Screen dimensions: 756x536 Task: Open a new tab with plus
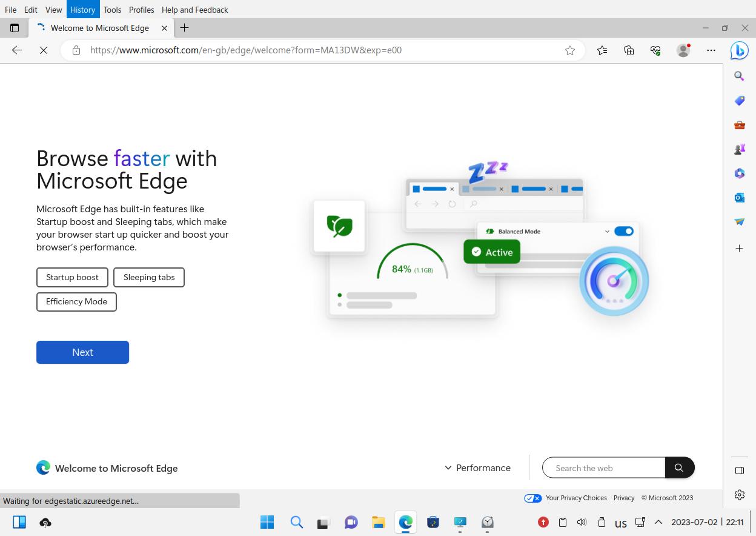point(185,28)
